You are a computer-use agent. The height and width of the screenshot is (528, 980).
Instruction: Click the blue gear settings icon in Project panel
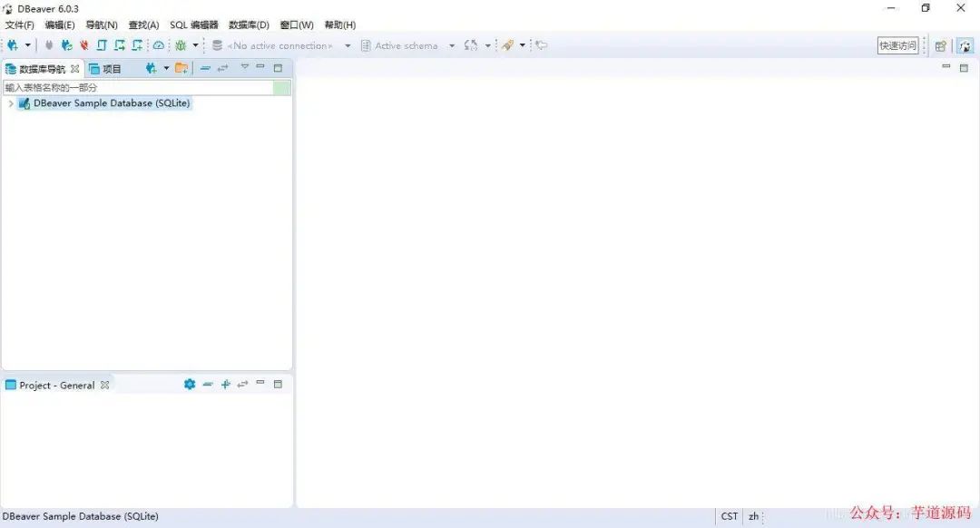coord(190,385)
